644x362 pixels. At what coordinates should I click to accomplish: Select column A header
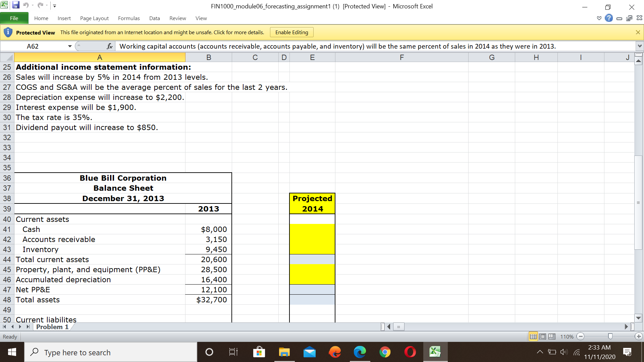point(100,57)
